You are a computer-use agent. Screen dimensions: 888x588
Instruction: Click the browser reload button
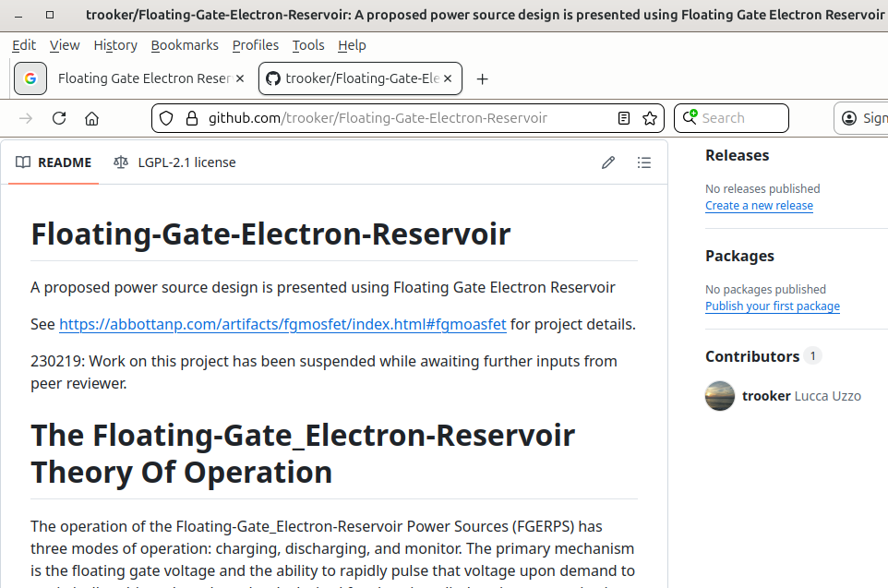[x=59, y=118]
